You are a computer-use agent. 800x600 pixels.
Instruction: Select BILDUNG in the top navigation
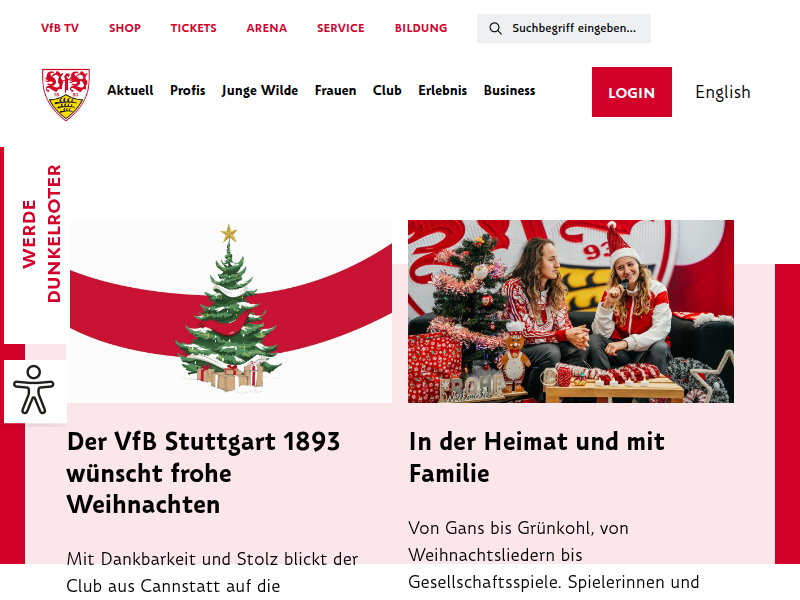(421, 28)
